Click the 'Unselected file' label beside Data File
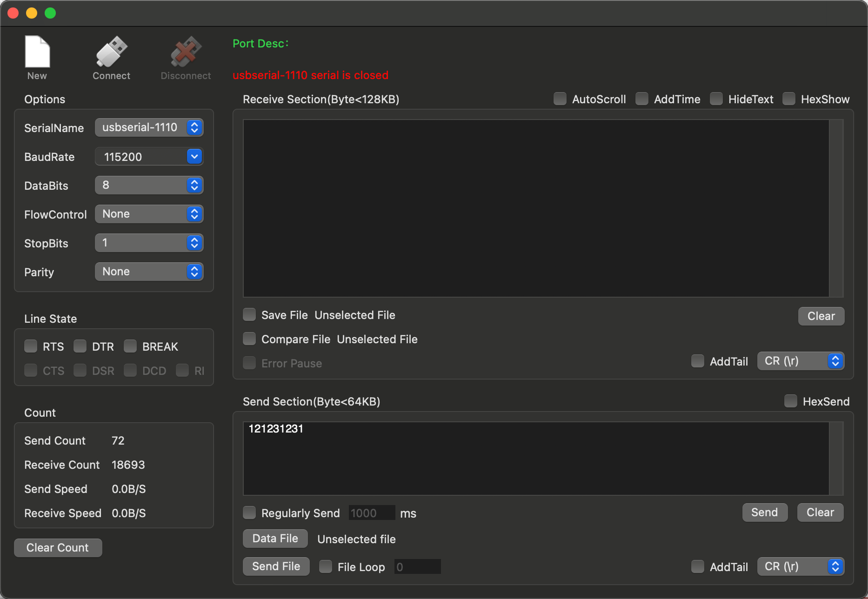 click(356, 539)
